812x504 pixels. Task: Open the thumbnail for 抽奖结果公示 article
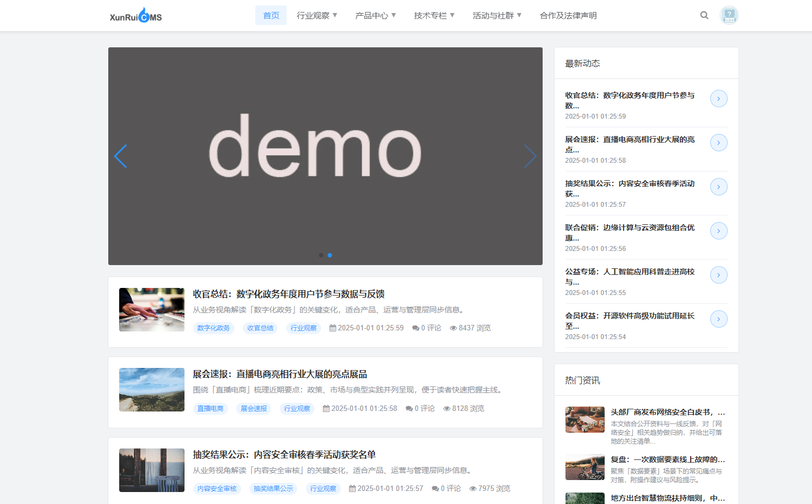(152, 470)
